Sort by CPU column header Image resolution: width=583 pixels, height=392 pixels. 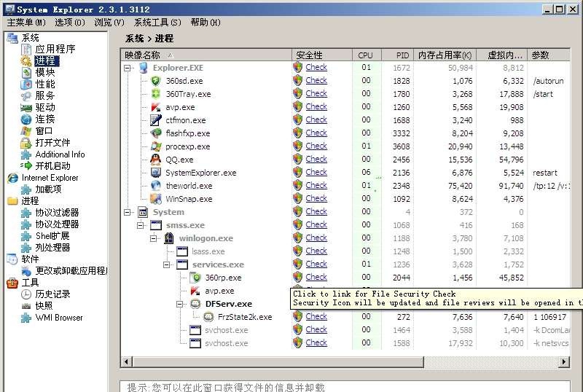pos(367,55)
